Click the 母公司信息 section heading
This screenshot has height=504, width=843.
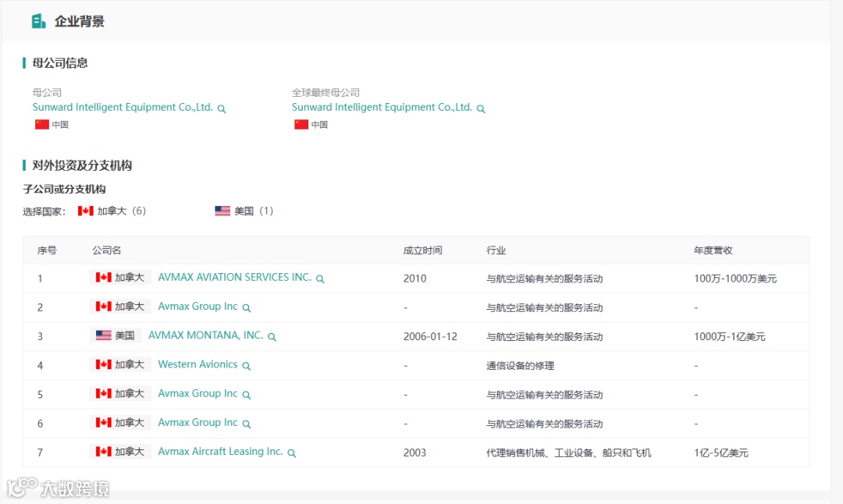tap(59, 63)
